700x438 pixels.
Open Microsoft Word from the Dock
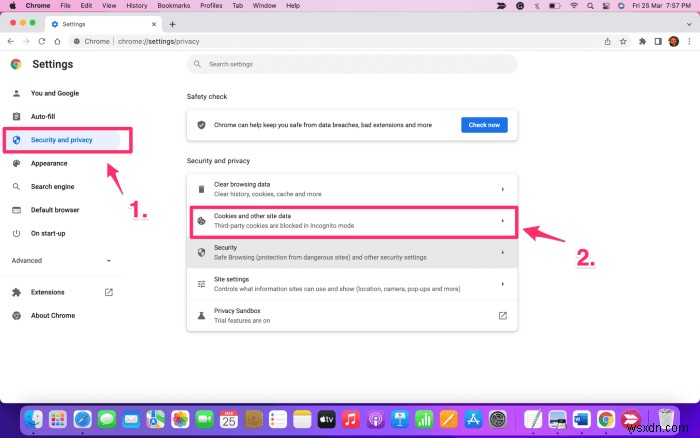pos(581,419)
